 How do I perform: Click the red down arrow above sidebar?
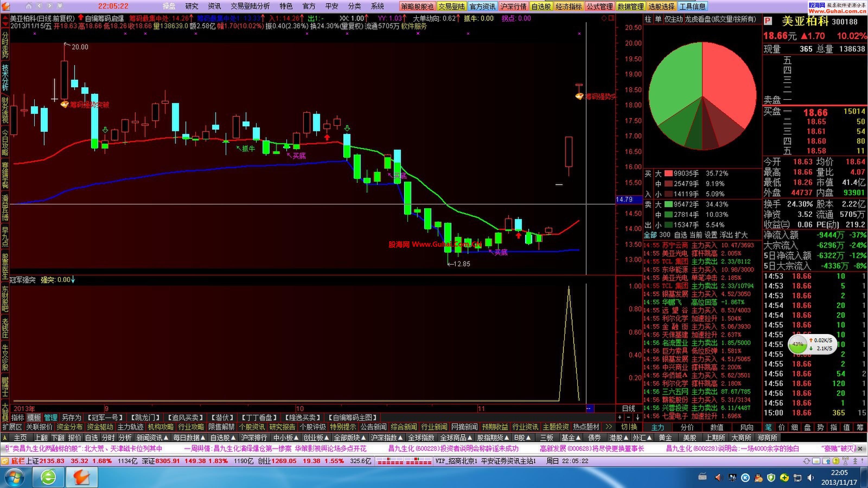5,24
